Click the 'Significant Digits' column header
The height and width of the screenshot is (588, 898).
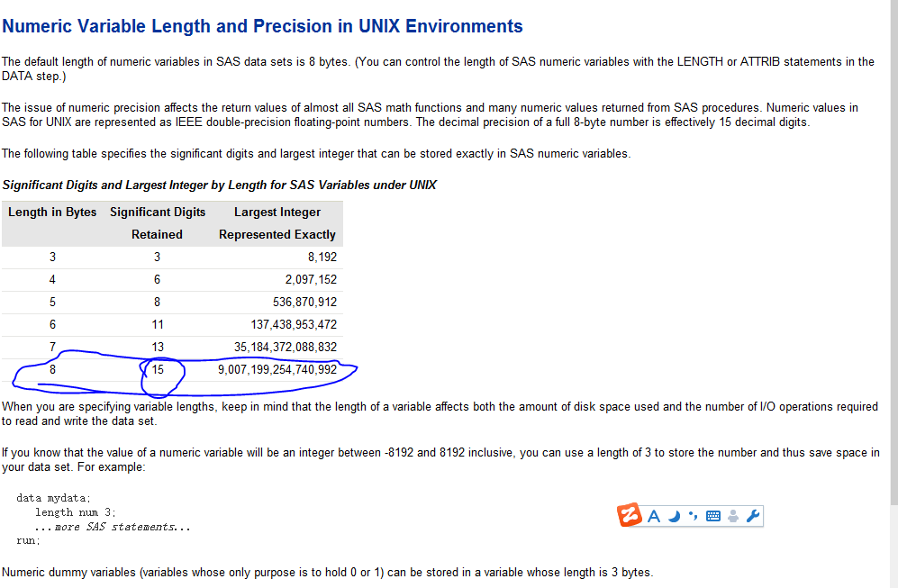(x=158, y=213)
